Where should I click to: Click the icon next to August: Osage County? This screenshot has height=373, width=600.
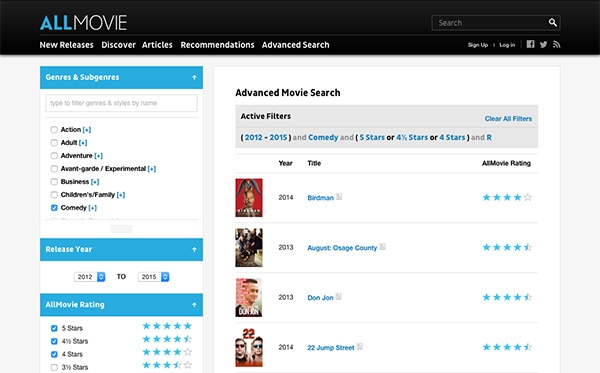pyautogui.click(x=382, y=247)
